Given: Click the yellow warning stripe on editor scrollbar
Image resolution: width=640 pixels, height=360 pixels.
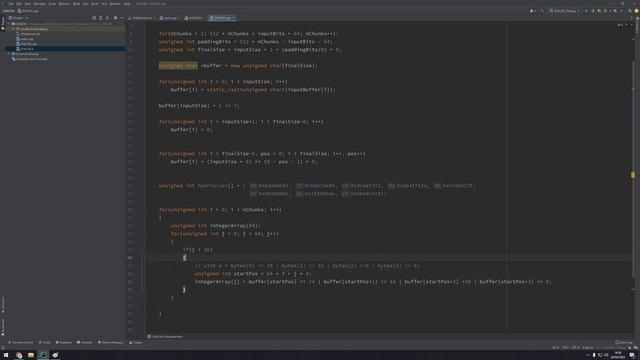Looking at the screenshot, I should point(633,175).
